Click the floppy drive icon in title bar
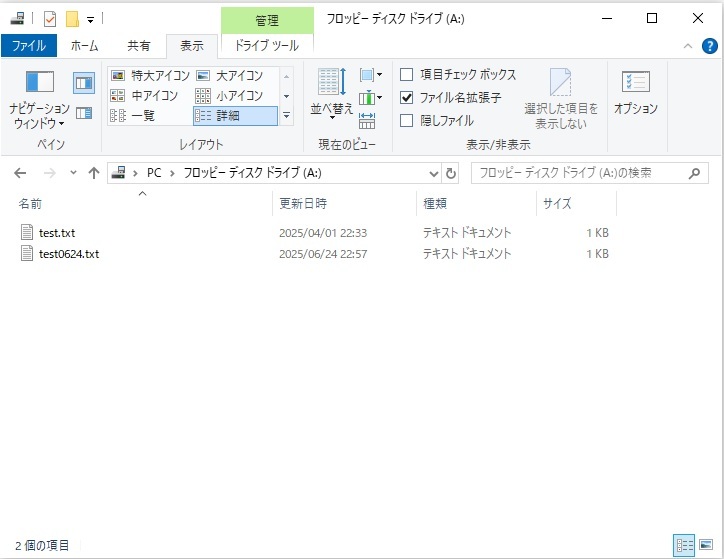Image resolution: width=724 pixels, height=559 pixels. tap(18, 18)
